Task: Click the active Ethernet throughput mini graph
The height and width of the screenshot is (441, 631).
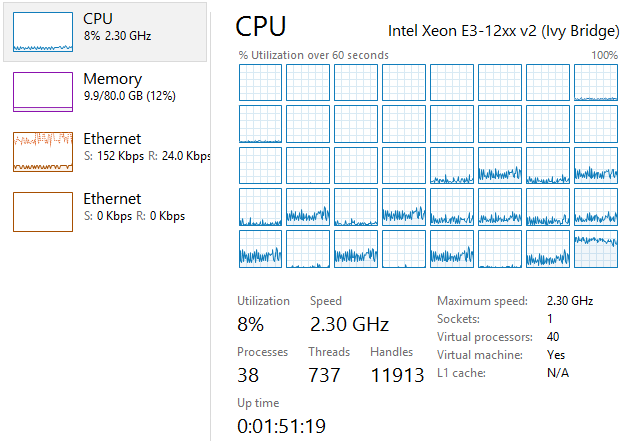Action: click(x=43, y=152)
